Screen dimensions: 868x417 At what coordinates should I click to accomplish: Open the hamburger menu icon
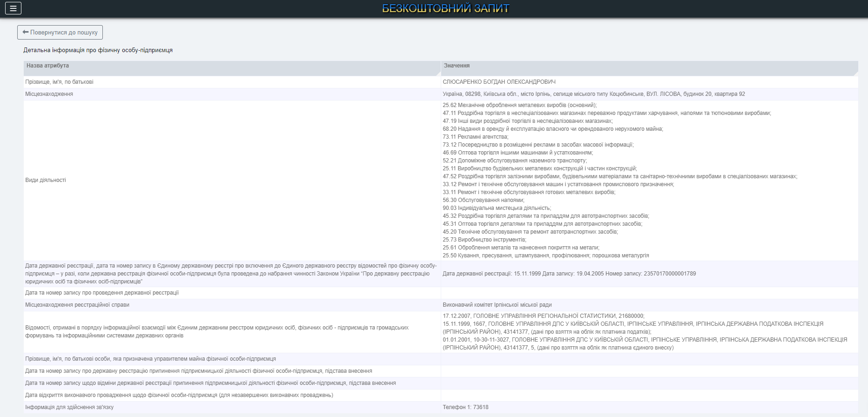(x=13, y=8)
